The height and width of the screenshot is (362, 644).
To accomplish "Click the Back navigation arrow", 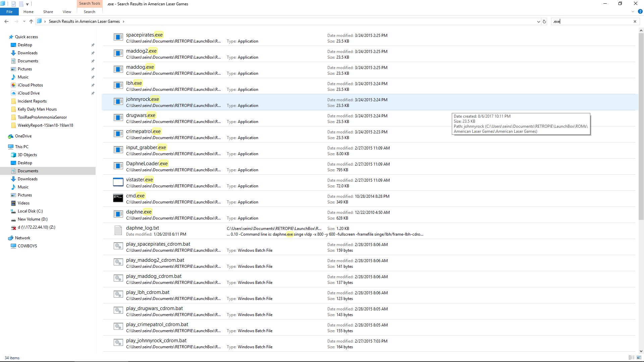I will click(x=6, y=21).
